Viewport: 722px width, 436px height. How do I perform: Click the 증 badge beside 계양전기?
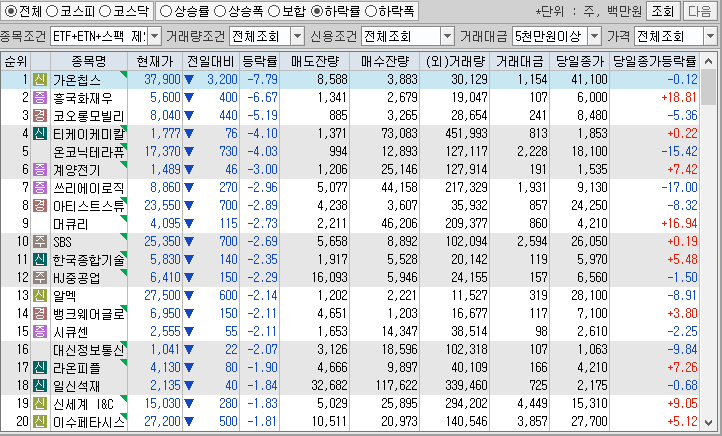(x=40, y=169)
